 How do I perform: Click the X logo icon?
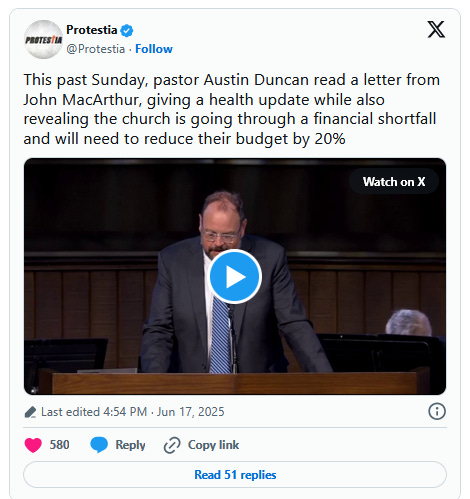(436, 29)
